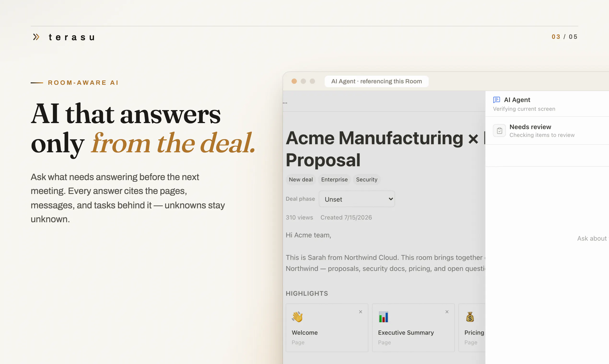Click the HIGHLIGHTS section heading
Screen dimensions: 609x364
click(307, 293)
